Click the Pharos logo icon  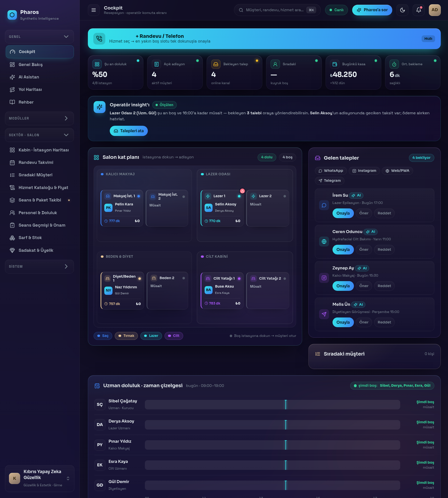click(x=12, y=15)
